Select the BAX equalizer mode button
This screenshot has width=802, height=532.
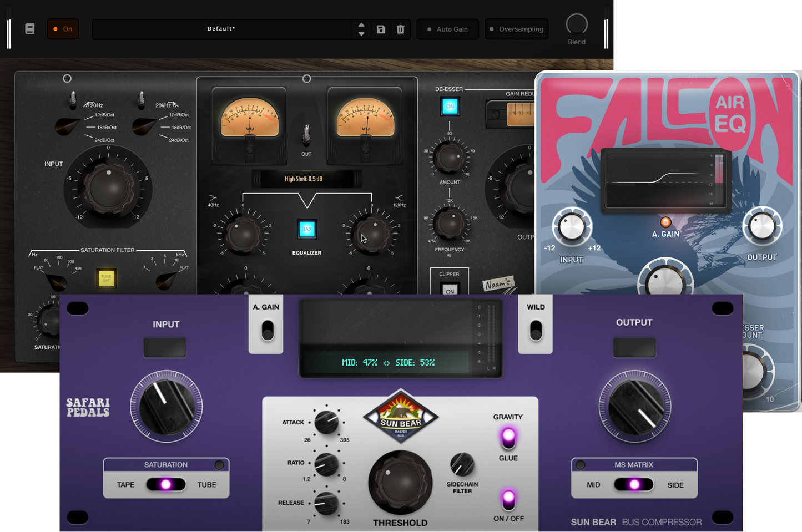click(x=306, y=228)
